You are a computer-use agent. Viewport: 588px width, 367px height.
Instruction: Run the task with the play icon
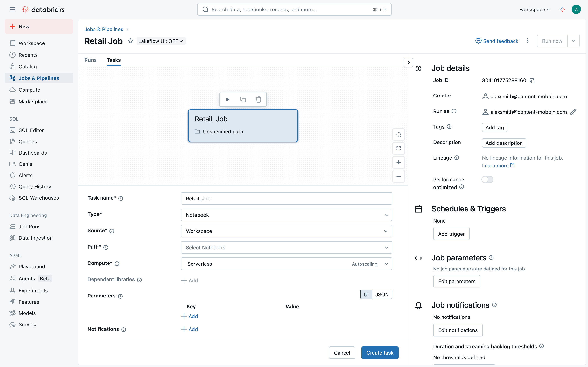[227, 99]
